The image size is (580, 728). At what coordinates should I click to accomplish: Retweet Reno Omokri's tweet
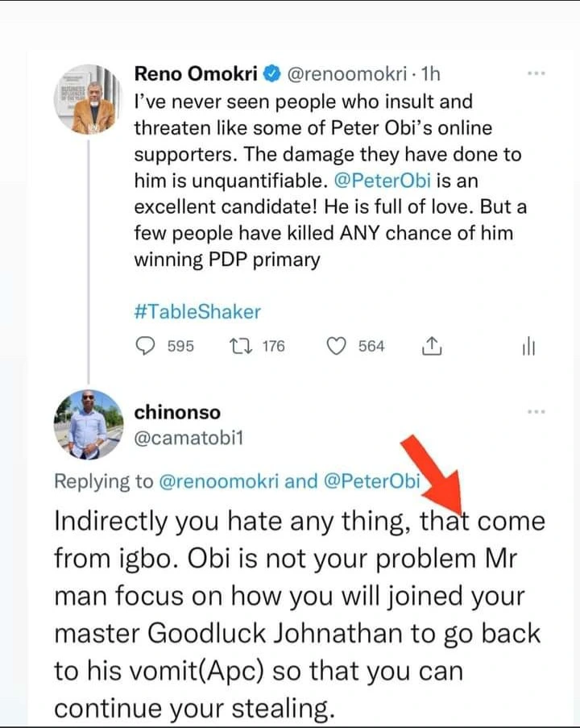pos(240,346)
